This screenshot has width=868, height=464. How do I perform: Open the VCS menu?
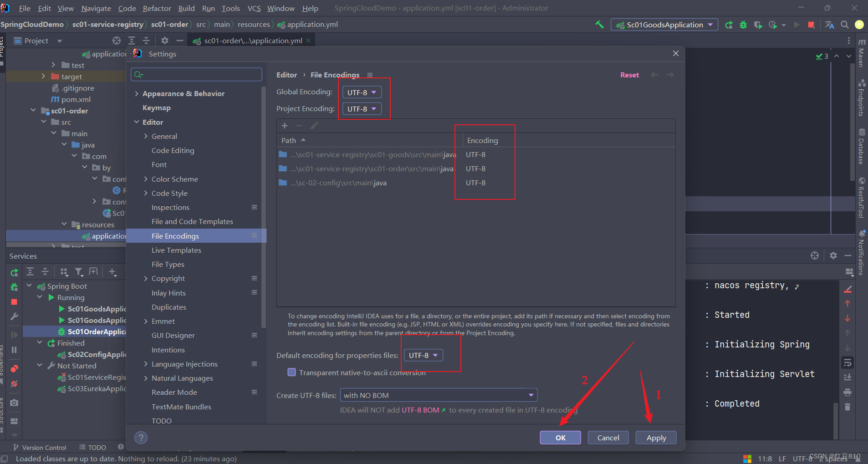click(254, 8)
